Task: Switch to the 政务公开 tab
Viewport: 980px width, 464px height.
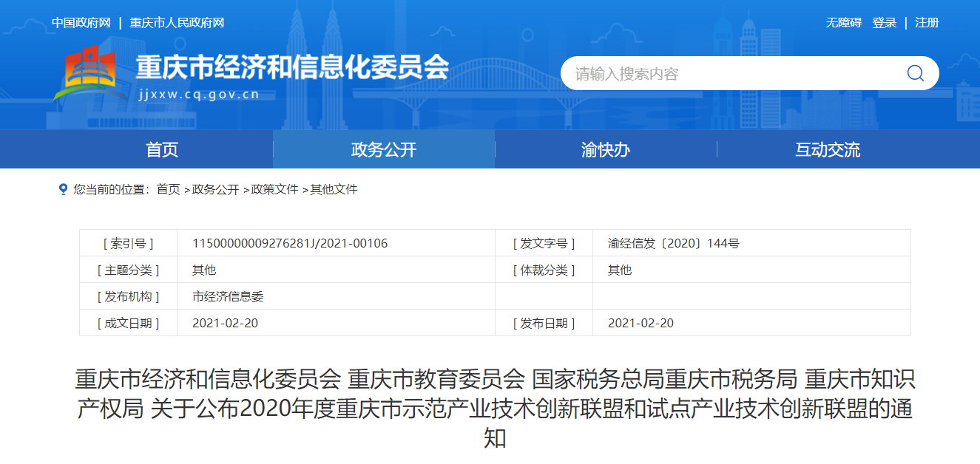Action: coord(383,150)
